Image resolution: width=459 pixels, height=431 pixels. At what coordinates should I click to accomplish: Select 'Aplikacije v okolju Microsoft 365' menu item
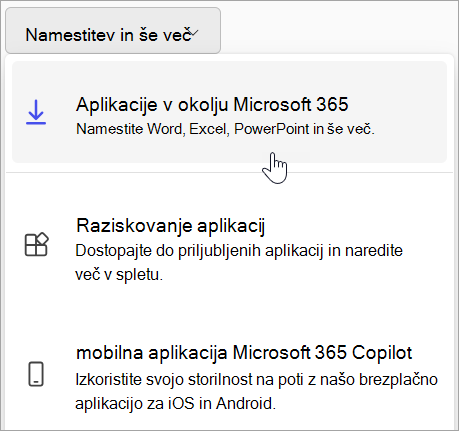[x=229, y=112]
